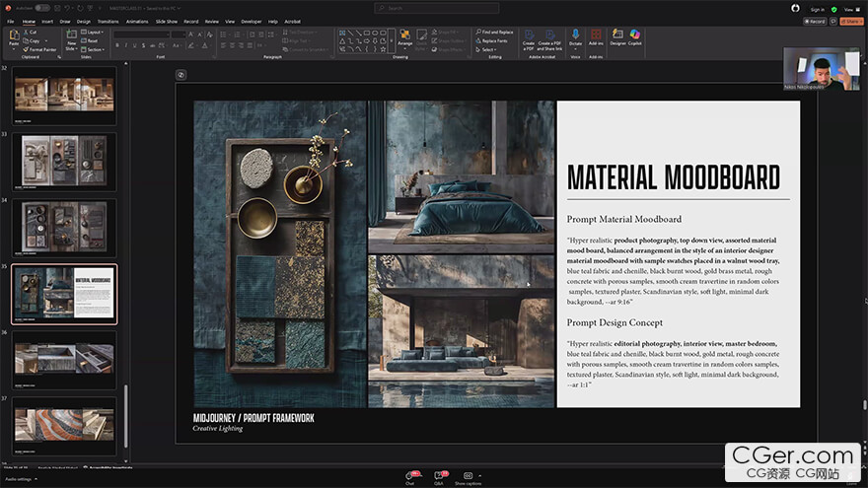Open the File menu

11,22
